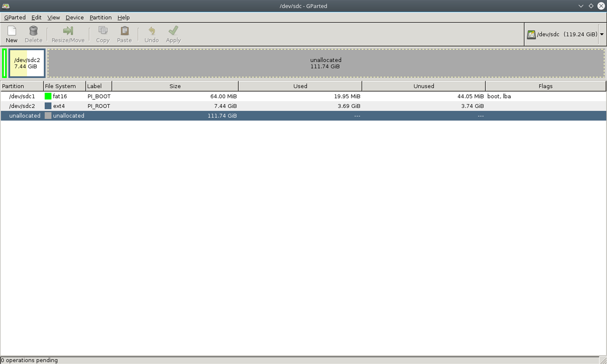Screen dimensions: 607x364
Task: Open the Edit menu
Action: point(36,17)
